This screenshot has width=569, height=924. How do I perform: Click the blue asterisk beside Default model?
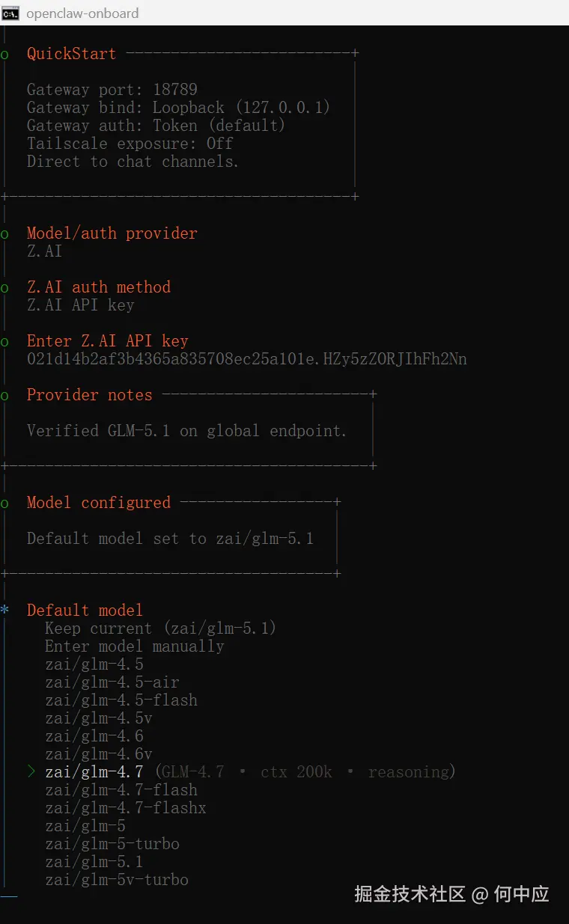4,610
